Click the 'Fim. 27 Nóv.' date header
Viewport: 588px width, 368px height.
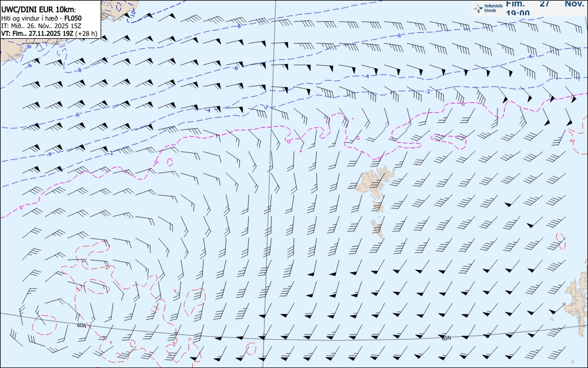544,4
